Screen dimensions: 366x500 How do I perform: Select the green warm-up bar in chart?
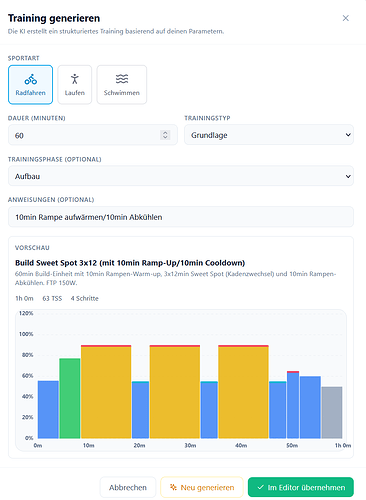pyautogui.click(x=70, y=398)
